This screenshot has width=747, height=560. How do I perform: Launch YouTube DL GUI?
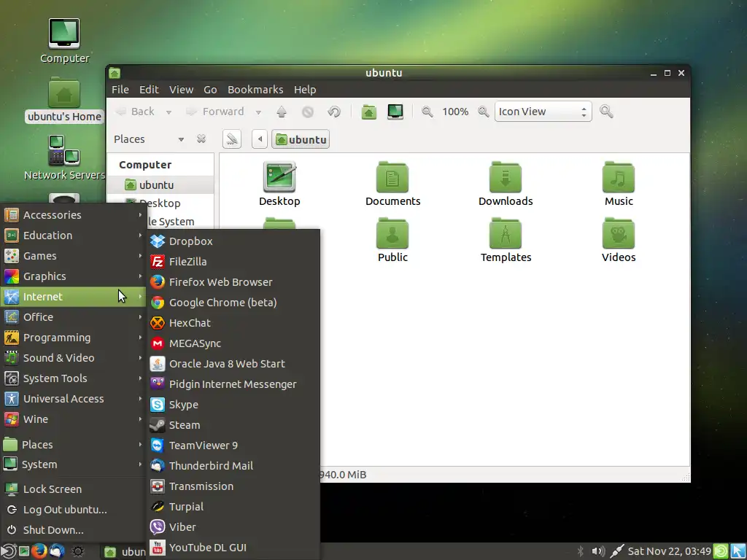(x=233, y=548)
